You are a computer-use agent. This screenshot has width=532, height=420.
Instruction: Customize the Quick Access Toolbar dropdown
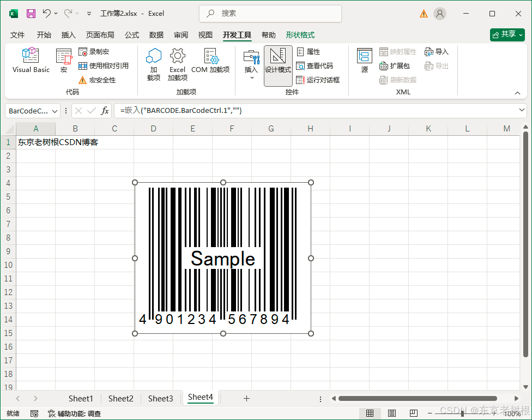[x=89, y=14]
